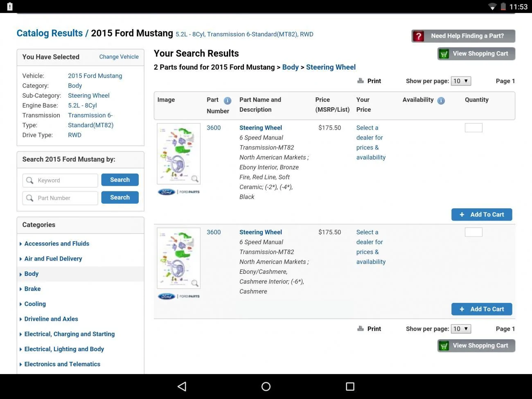Expand the Cooling category

pyautogui.click(x=35, y=304)
